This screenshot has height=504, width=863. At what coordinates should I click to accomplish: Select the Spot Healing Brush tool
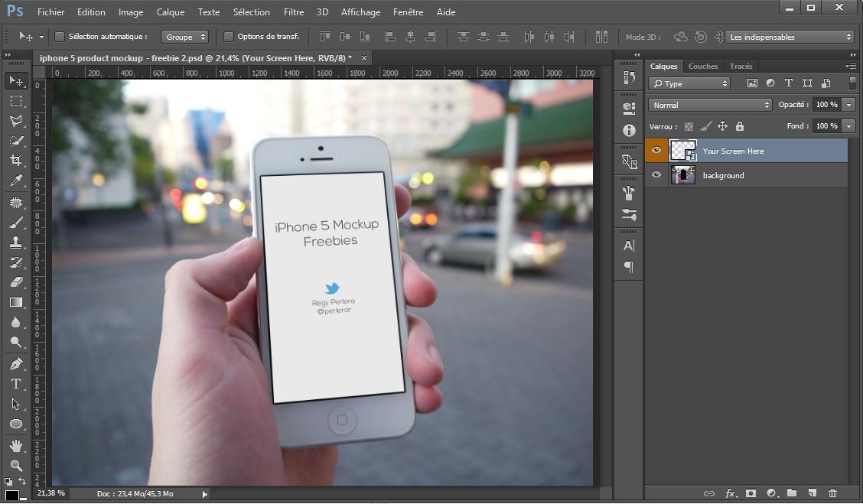point(16,203)
